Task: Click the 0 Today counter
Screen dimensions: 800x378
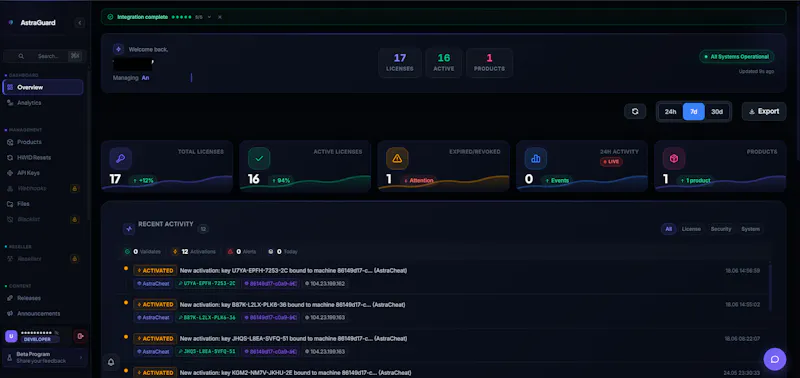Action: tap(283, 251)
